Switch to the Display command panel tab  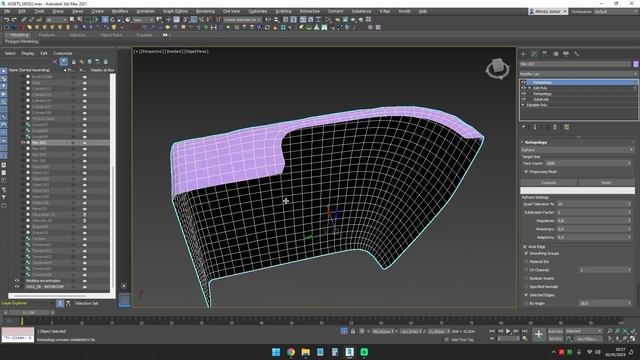pos(566,54)
